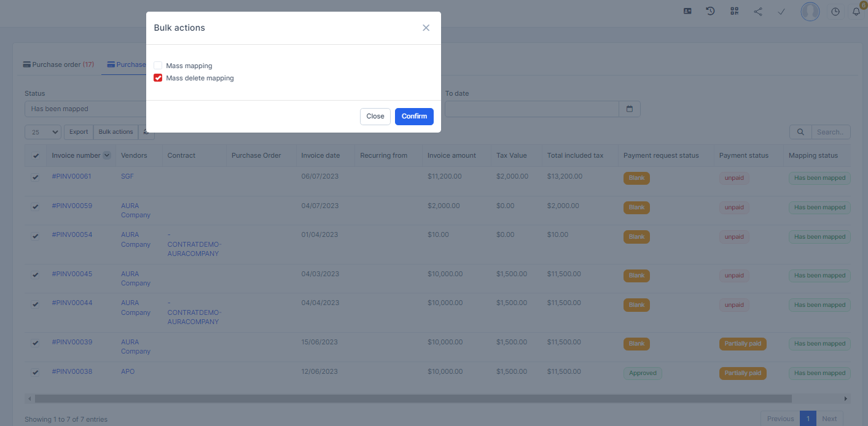Screen dimensions: 868x426
Task: Uncheck the Mass delete mapping checkbox
Action: [158, 78]
